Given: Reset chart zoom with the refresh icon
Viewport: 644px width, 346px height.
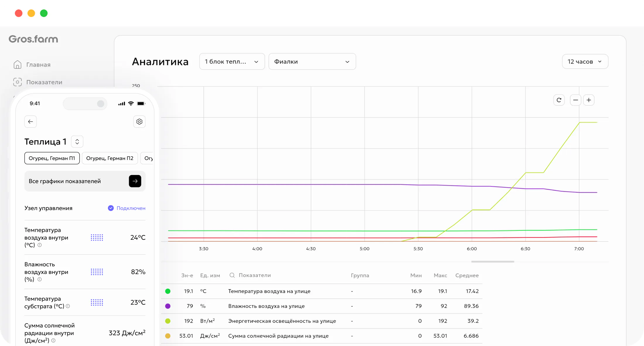Looking at the screenshot, I should 559,100.
